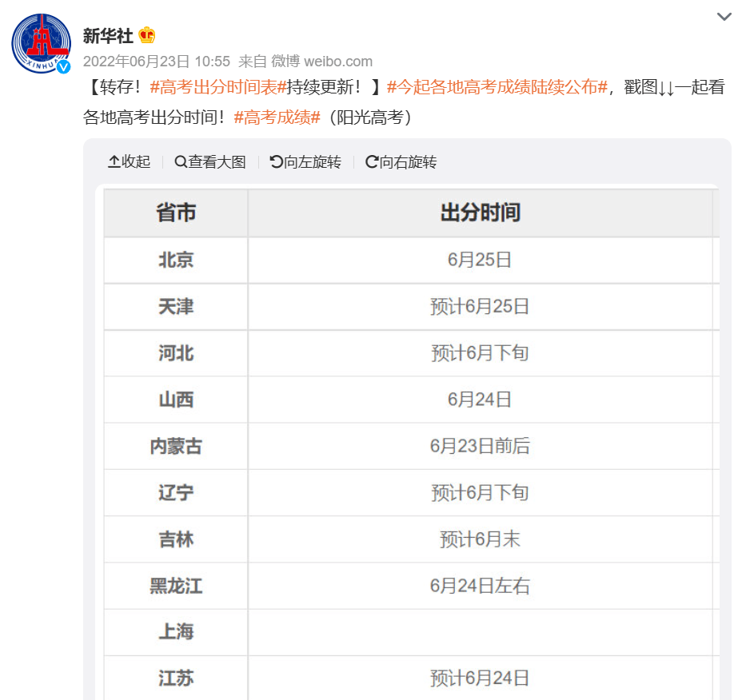Screen dimensions: 742x700
Task: Click the 江苏 row label
Action: [x=176, y=678]
